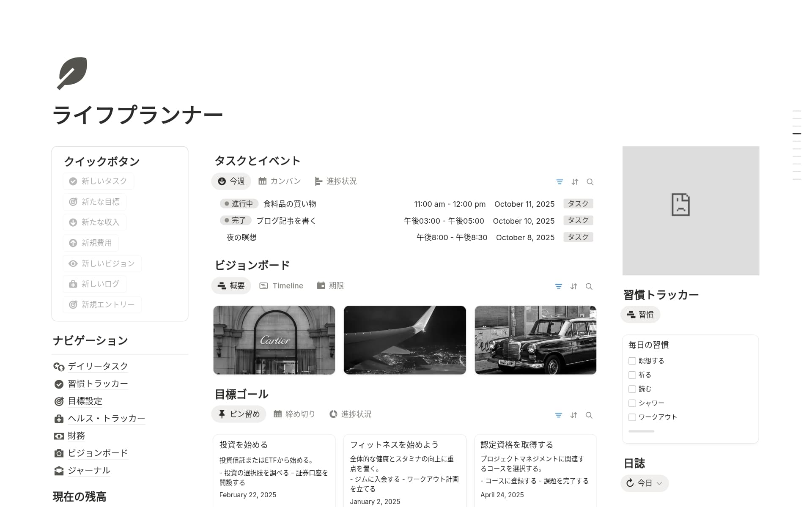812x507 pixels.
Task: Click search icon in タスクとイベント toolbar
Action: (x=590, y=182)
